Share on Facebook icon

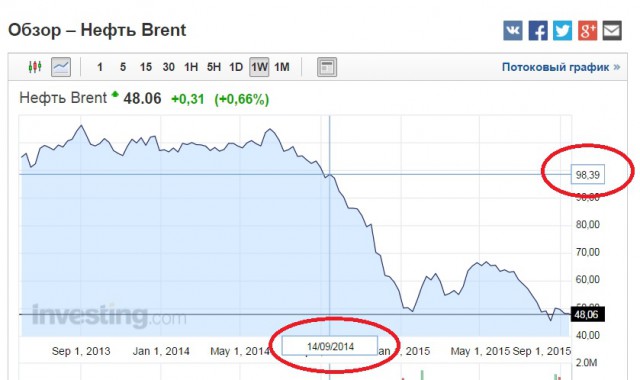(538, 31)
